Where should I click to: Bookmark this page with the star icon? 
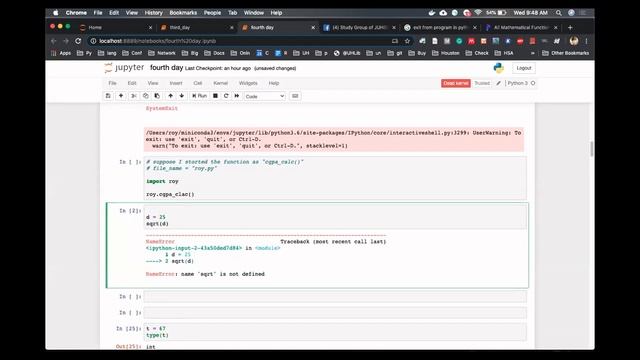[407, 41]
